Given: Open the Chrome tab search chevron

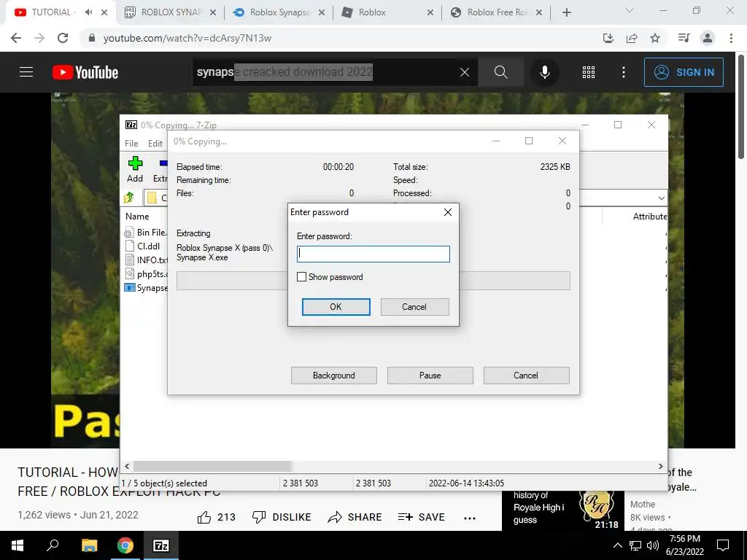Looking at the screenshot, I should [x=630, y=10].
